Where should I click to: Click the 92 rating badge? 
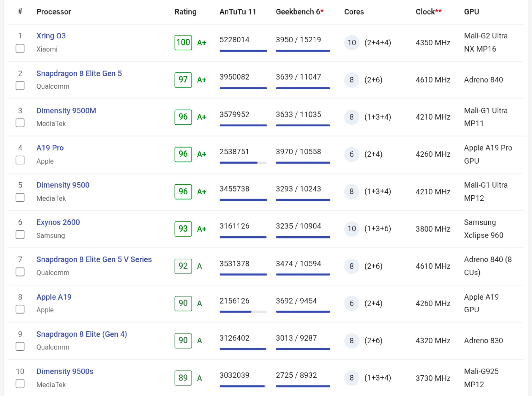click(183, 266)
